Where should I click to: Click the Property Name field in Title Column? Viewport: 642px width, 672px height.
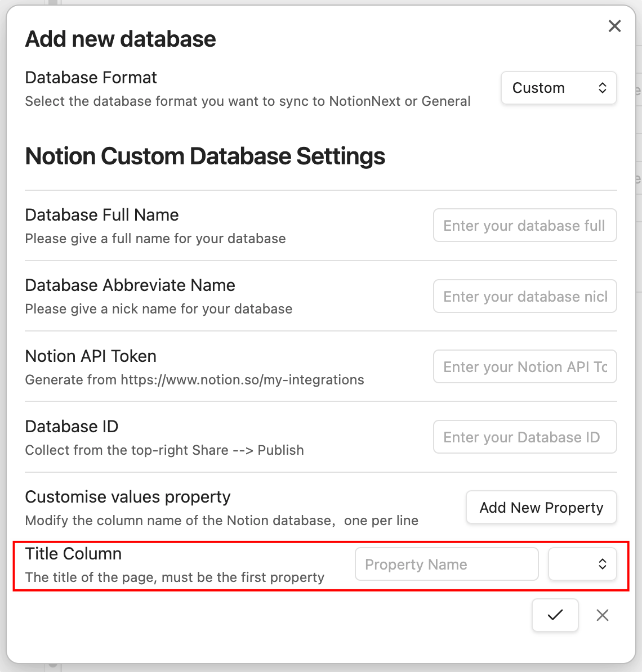446,565
